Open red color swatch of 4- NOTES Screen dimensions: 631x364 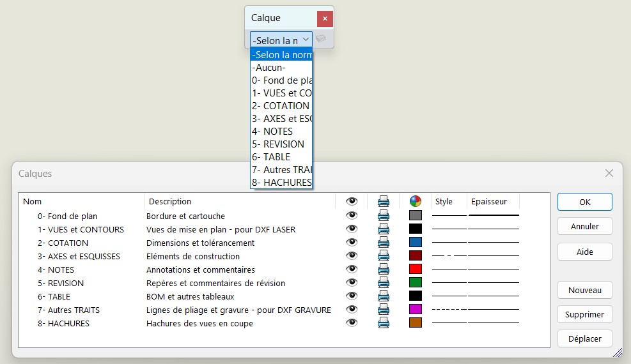[x=416, y=269]
